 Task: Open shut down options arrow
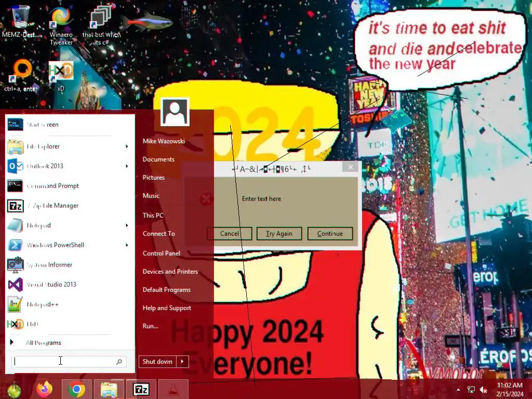182,362
